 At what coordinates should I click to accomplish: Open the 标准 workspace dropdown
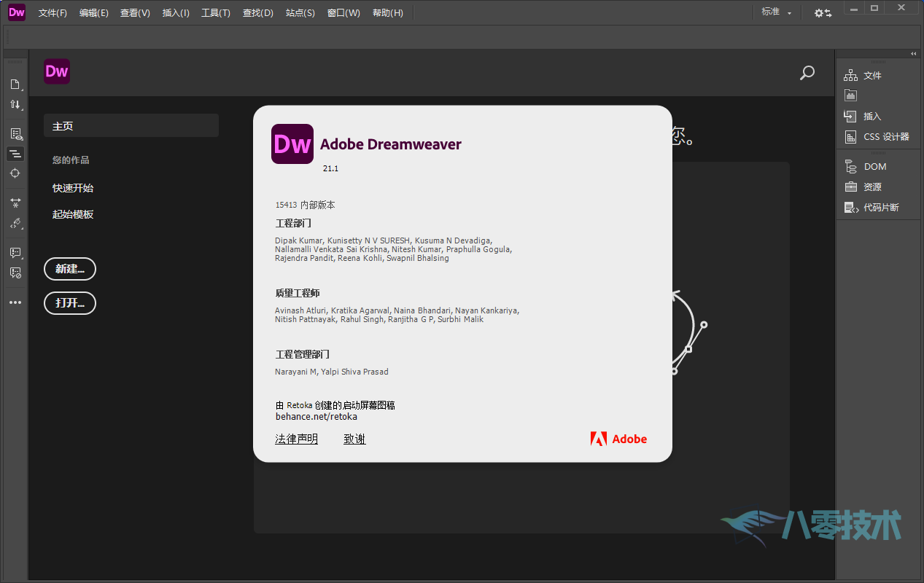(x=777, y=12)
